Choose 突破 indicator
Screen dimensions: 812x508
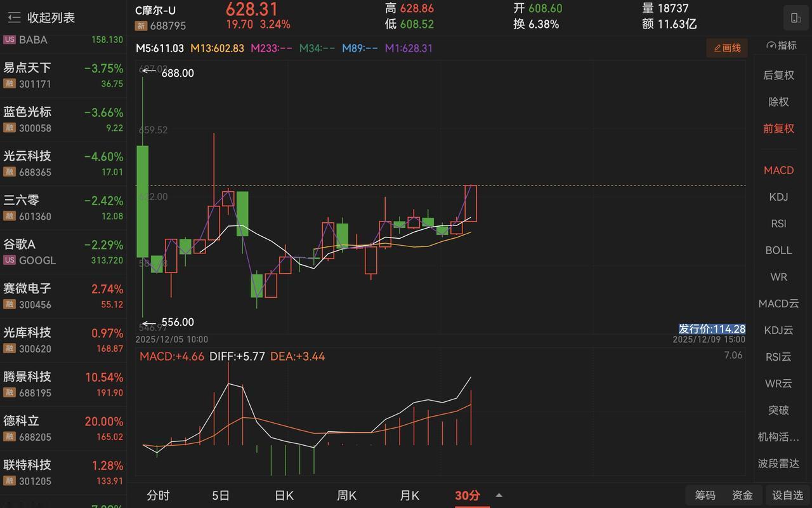(778, 410)
